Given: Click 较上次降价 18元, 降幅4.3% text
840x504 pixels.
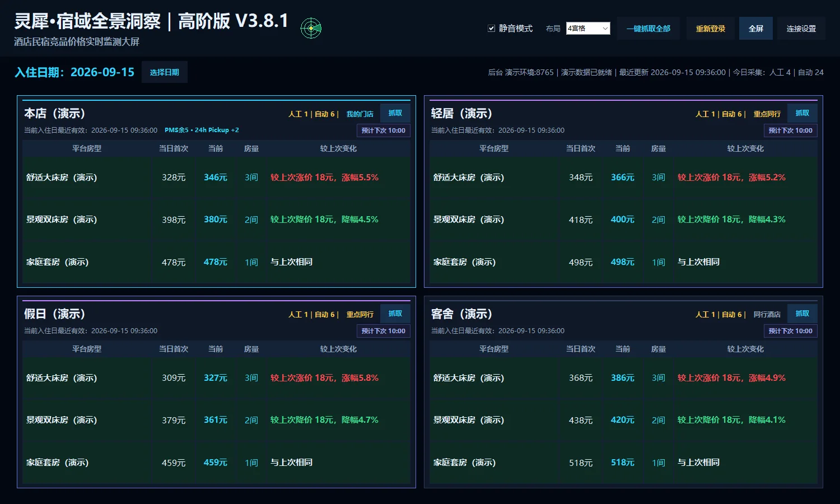Looking at the screenshot, I should coord(731,220).
